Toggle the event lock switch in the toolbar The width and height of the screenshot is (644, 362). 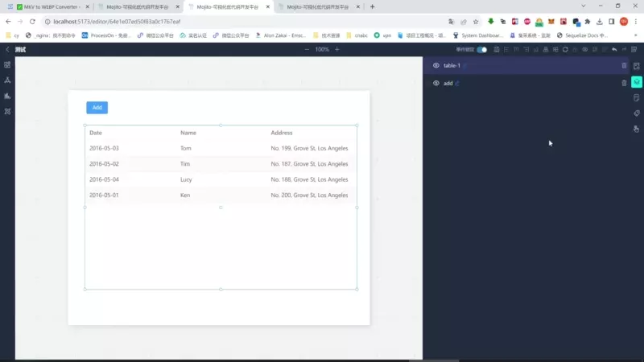click(481, 50)
